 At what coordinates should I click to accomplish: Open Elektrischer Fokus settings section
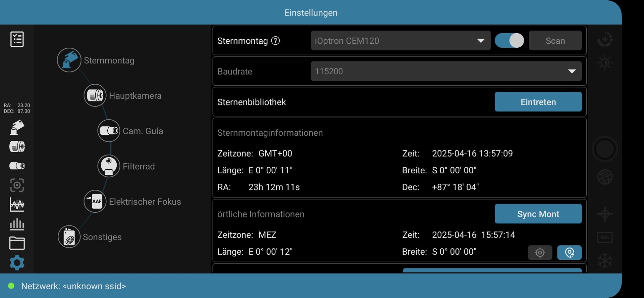pos(145,202)
